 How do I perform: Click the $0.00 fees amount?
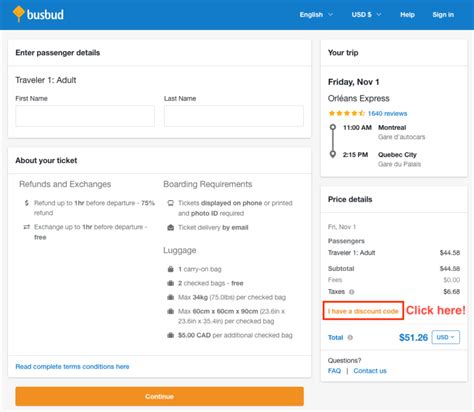pos(451,280)
